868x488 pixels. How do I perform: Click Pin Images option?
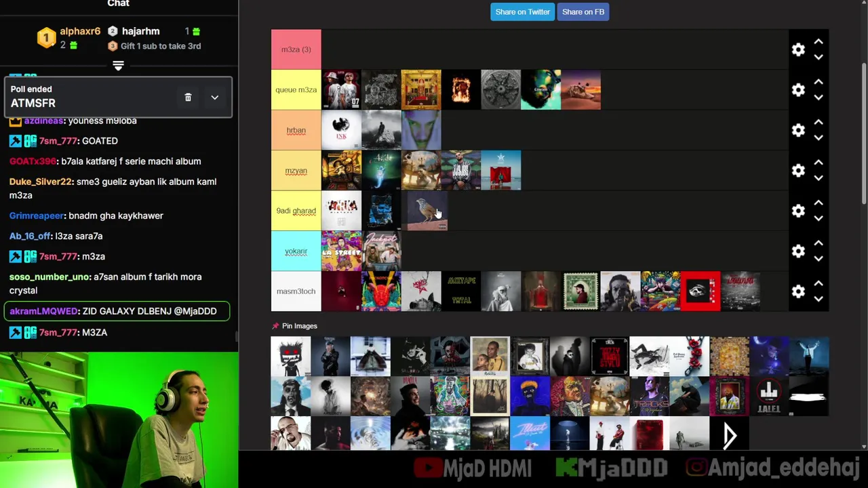click(294, 326)
